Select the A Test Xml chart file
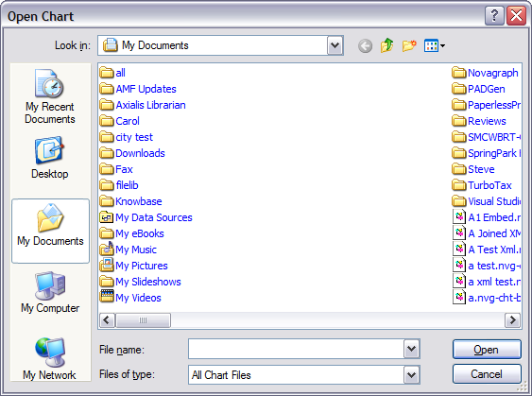The height and width of the screenshot is (396, 532). tap(487, 250)
